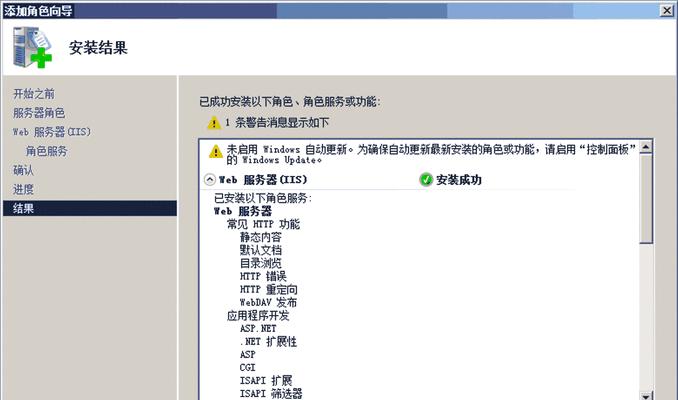Screen dimensions: 678x400
Task: Click the server role wizard icon in header
Action: point(32,47)
